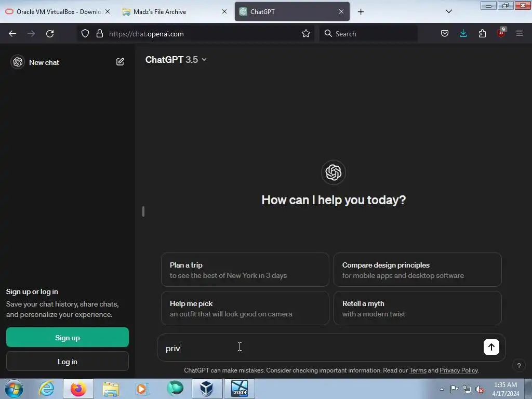
Task: Open the tracking protection shield icon
Action: coord(85,34)
